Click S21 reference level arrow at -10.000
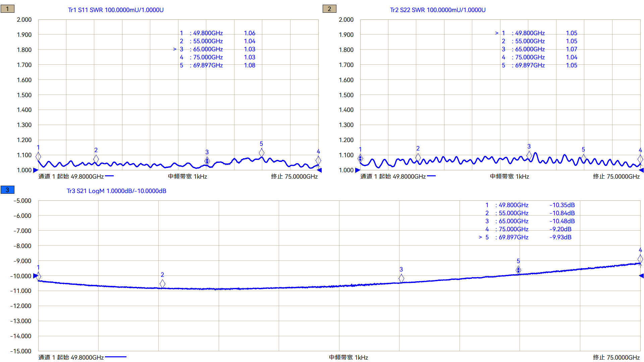Screen dimensions: 644x362 tap(36, 276)
